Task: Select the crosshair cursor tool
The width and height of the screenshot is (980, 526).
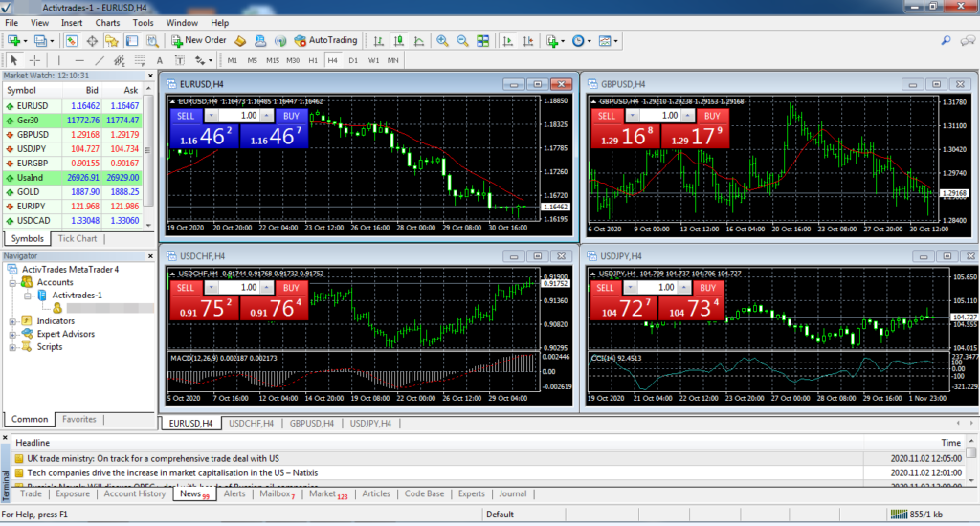Action: [34, 60]
